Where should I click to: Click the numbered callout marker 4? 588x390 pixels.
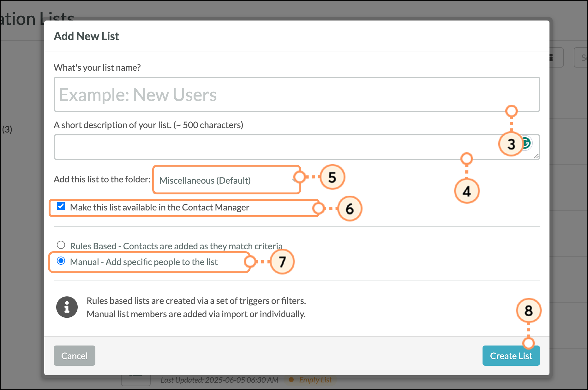coord(467,191)
